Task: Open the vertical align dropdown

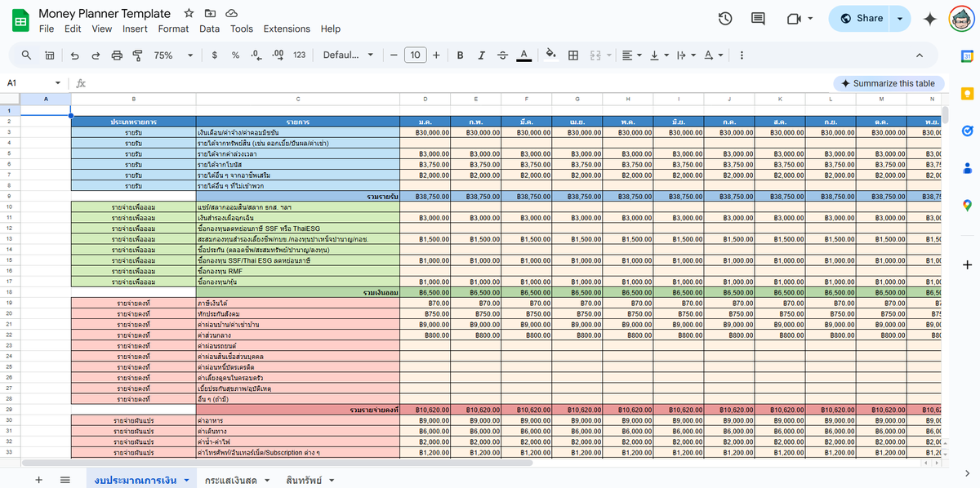Action: click(x=658, y=55)
